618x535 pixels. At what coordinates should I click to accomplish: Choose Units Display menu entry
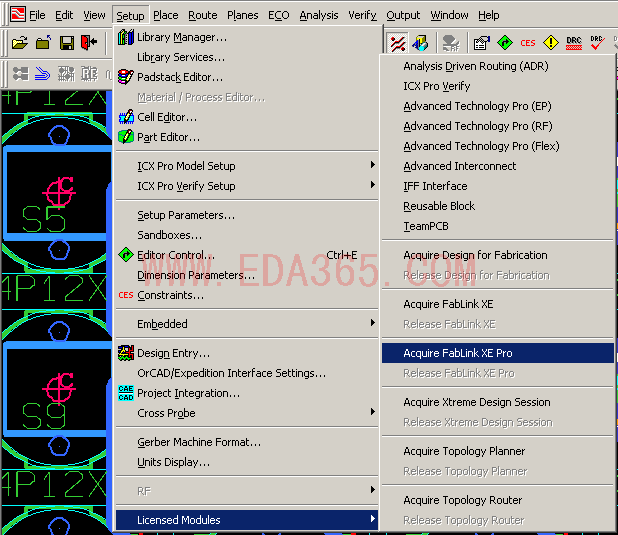point(247,462)
